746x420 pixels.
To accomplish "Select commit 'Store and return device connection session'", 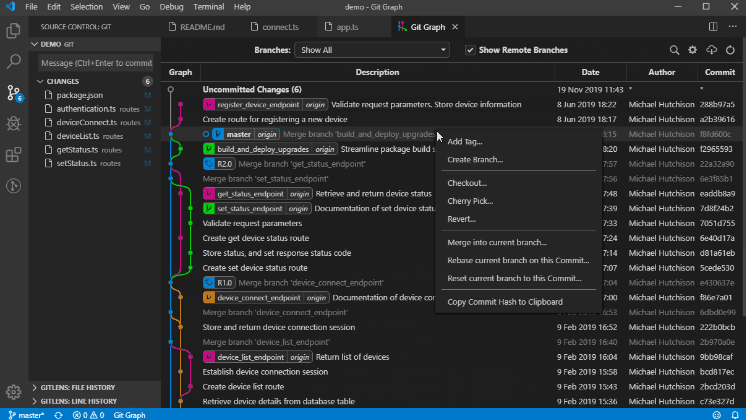I will coord(453,327).
